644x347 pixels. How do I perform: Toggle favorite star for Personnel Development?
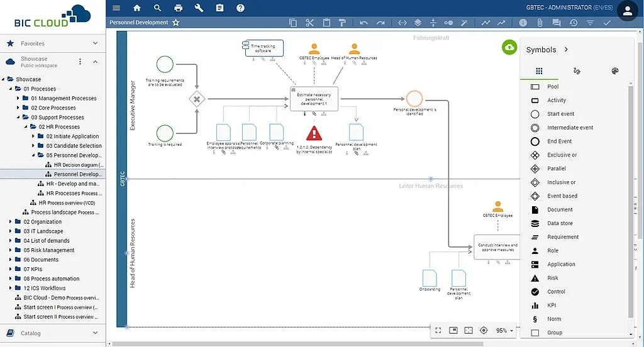(x=176, y=23)
